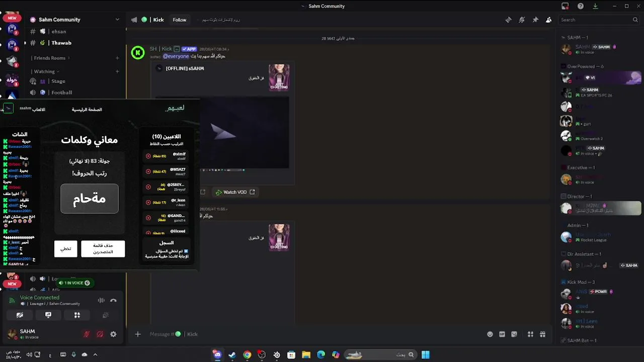Image resolution: width=644 pixels, height=362 pixels.
Task: Click the scrambled word box مةحام
Action: click(90, 199)
